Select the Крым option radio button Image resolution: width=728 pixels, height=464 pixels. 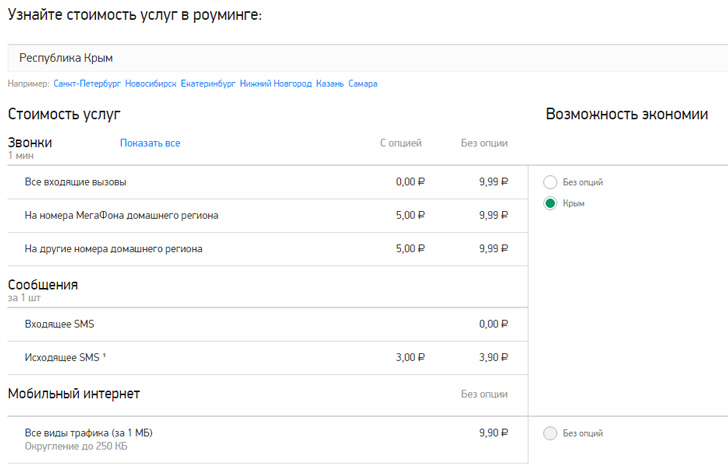(x=550, y=203)
